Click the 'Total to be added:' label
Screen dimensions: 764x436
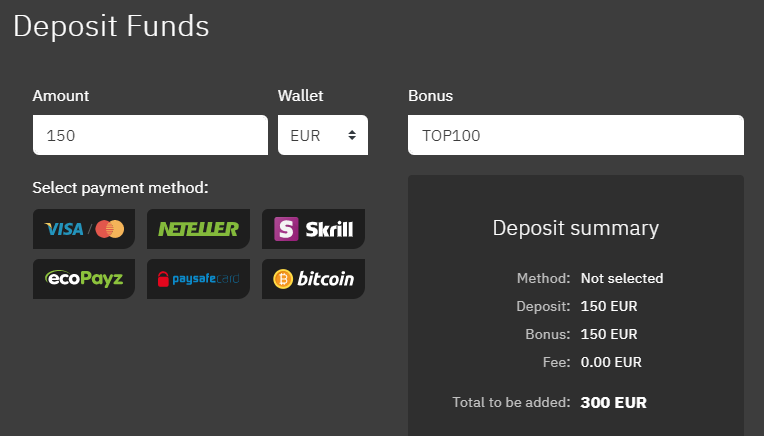[x=511, y=402]
